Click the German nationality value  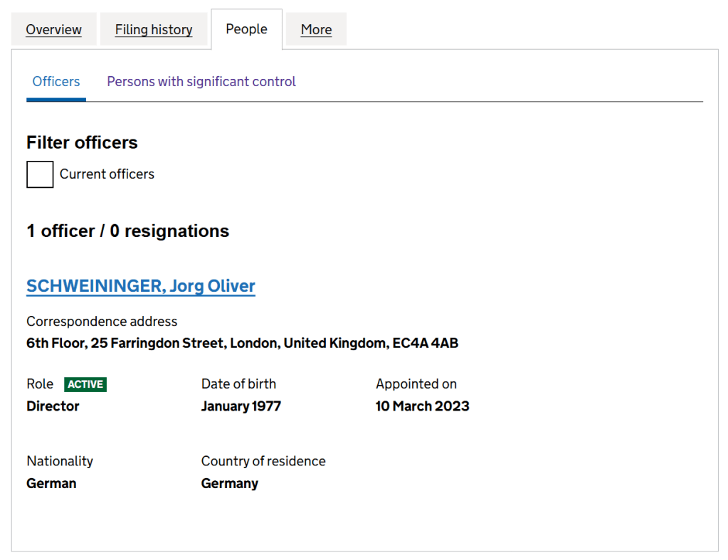tap(51, 483)
